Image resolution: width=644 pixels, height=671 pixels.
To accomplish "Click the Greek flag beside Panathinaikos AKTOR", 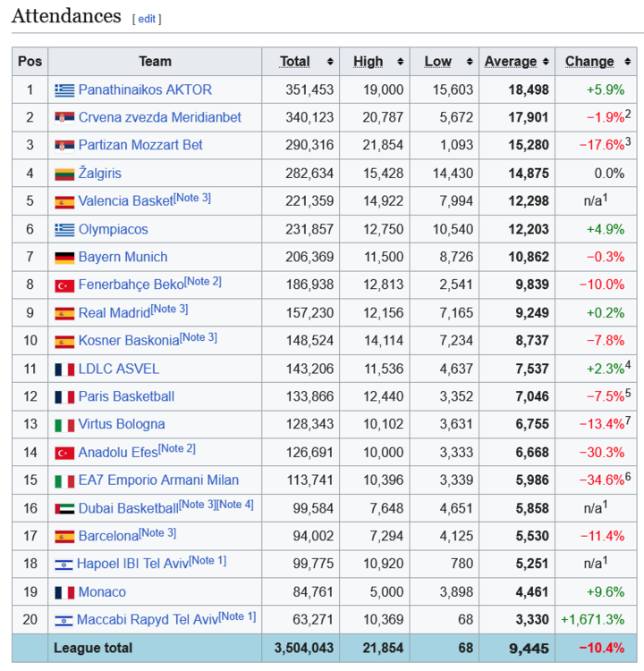I will (x=64, y=89).
